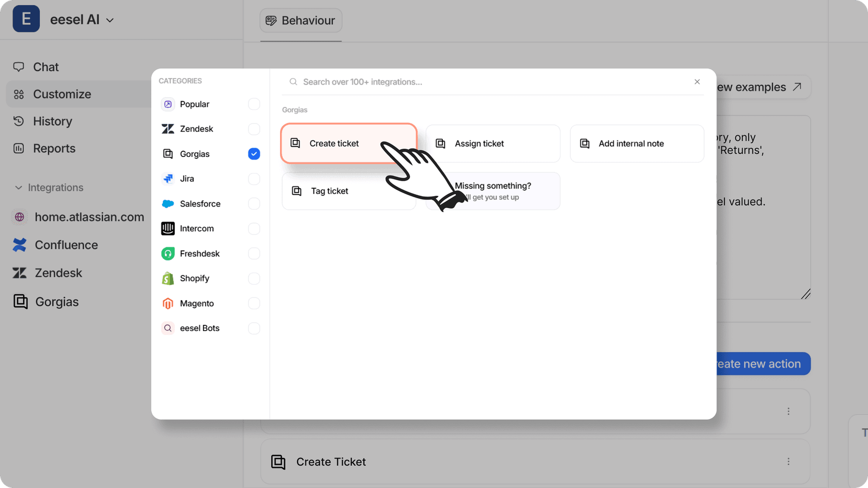Select the Add internal note card

(637, 144)
